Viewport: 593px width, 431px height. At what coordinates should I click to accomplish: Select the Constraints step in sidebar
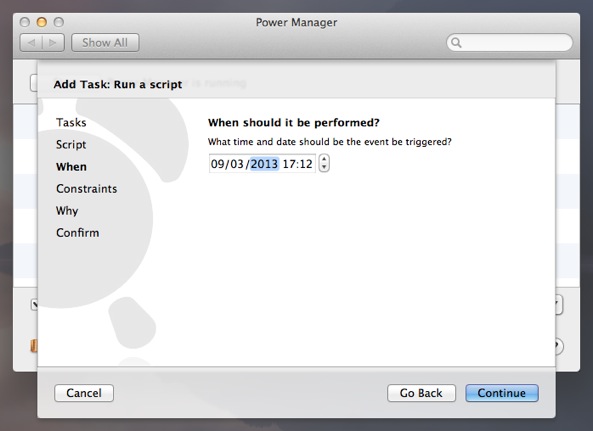(87, 189)
